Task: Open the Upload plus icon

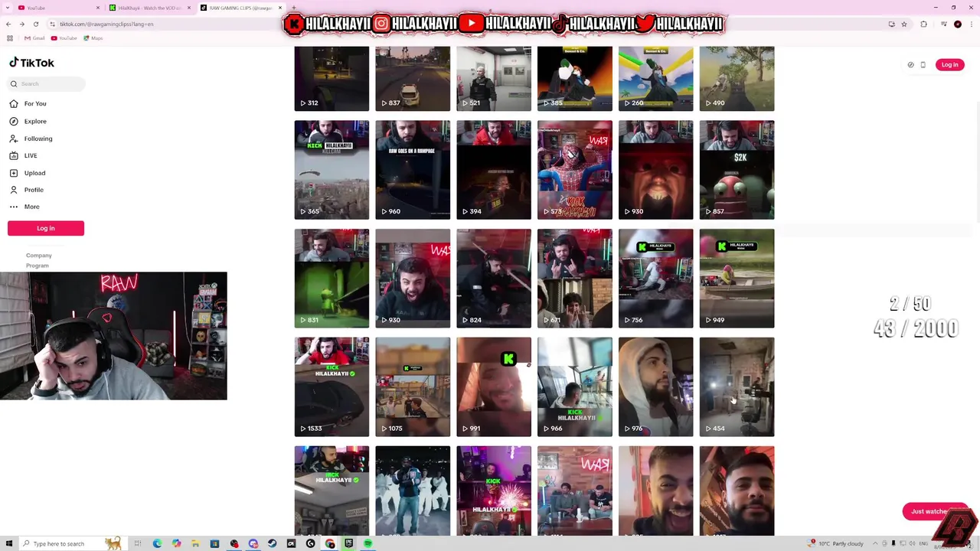Action: pyautogui.click(x=14, y=173)
